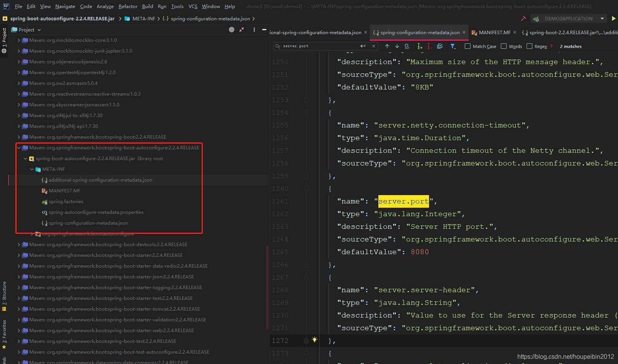This screenshot has height=364, width=618.
Task: Open Project panel options menu (three dots)
Action: coord(254,30)
